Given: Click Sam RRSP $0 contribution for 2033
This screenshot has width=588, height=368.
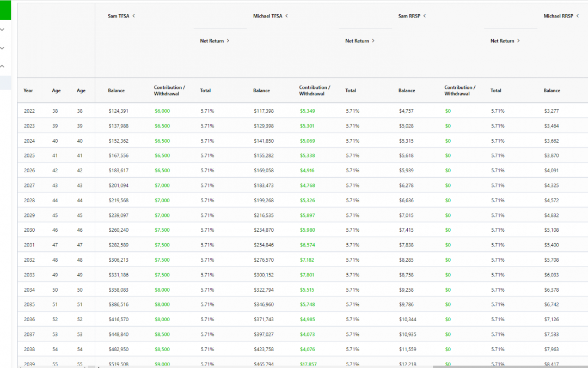Looking at the screenshot, I should point(448,275).
